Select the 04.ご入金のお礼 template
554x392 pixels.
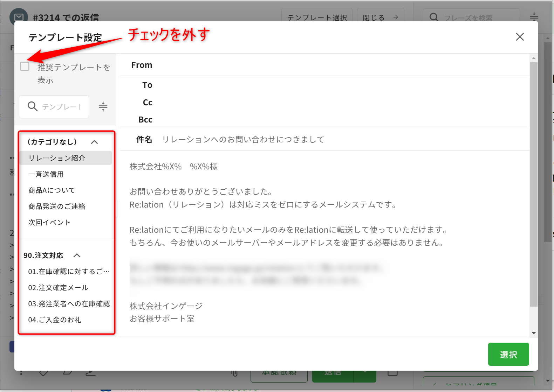55,320
